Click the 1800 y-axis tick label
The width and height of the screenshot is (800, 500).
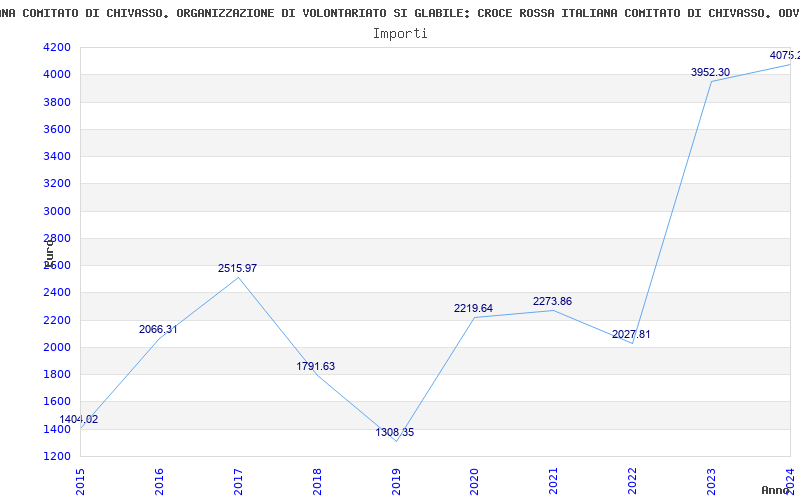pos(57,374)
